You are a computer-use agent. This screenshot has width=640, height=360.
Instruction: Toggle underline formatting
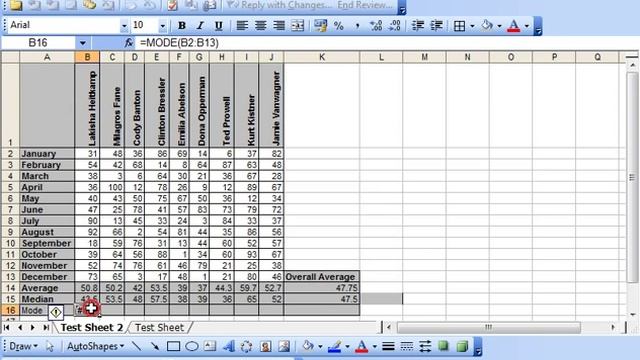(219, 26)
